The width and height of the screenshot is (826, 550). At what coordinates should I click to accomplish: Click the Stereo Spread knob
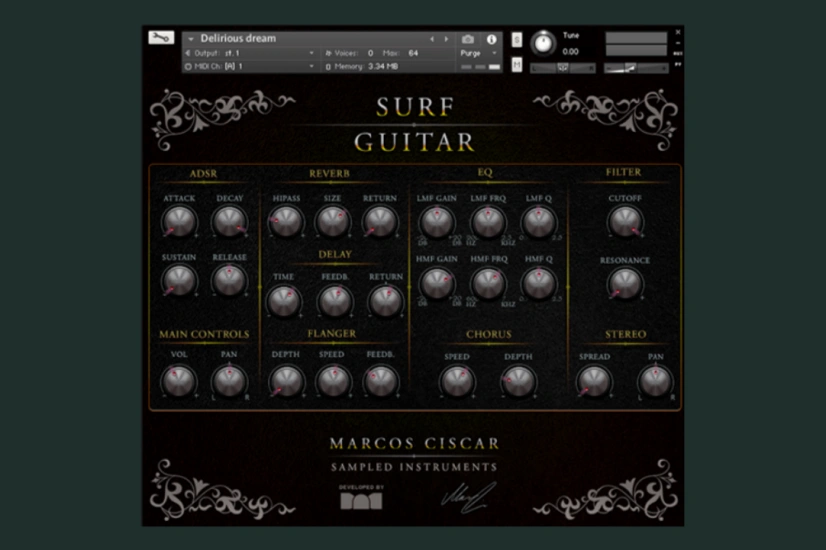coord(594,381)
